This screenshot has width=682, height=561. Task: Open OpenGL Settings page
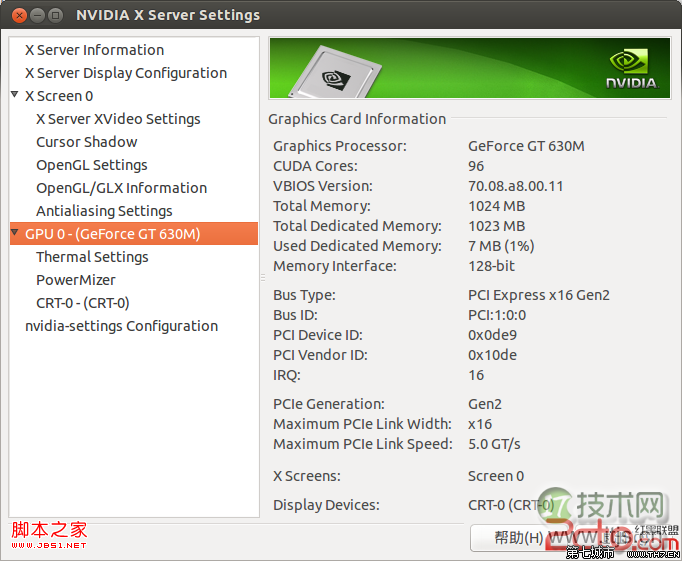tap(92, 165)
